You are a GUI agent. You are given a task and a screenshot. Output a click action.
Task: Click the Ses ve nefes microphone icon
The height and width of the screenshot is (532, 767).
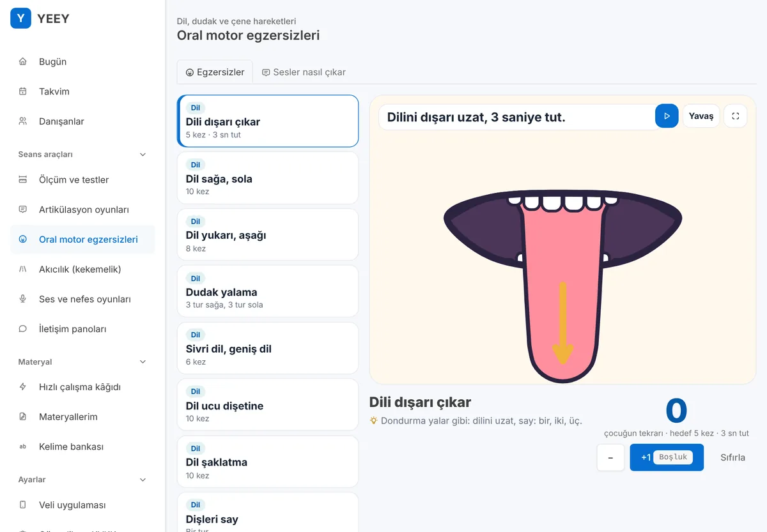23,299
